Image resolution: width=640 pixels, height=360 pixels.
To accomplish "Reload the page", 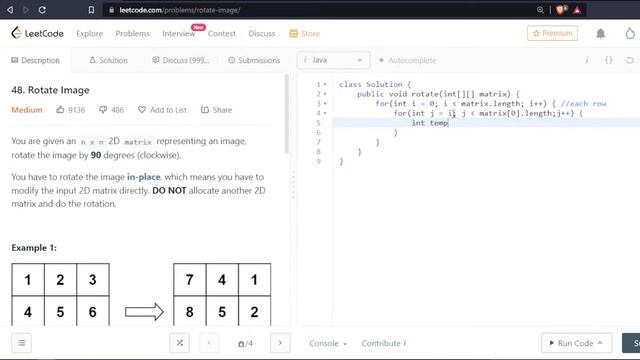I will pyautogui.click(x=42, y=10).
